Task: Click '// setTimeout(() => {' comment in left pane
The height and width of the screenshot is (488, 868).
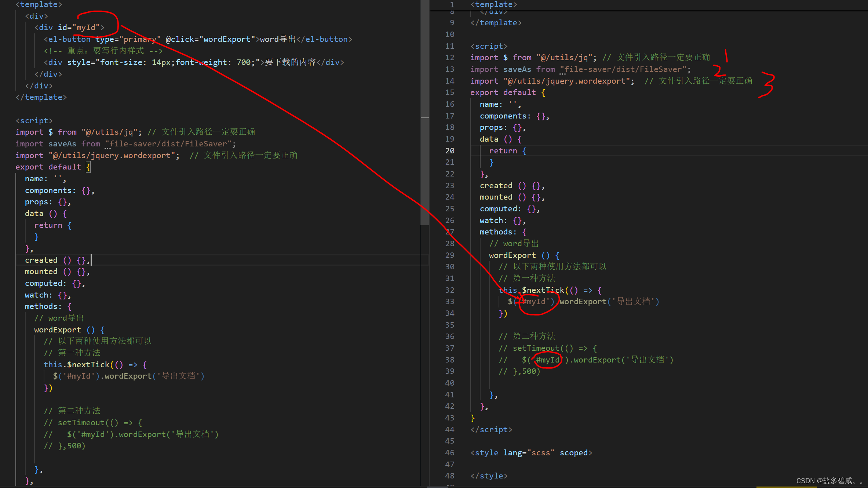Action: tap(93, 423)
